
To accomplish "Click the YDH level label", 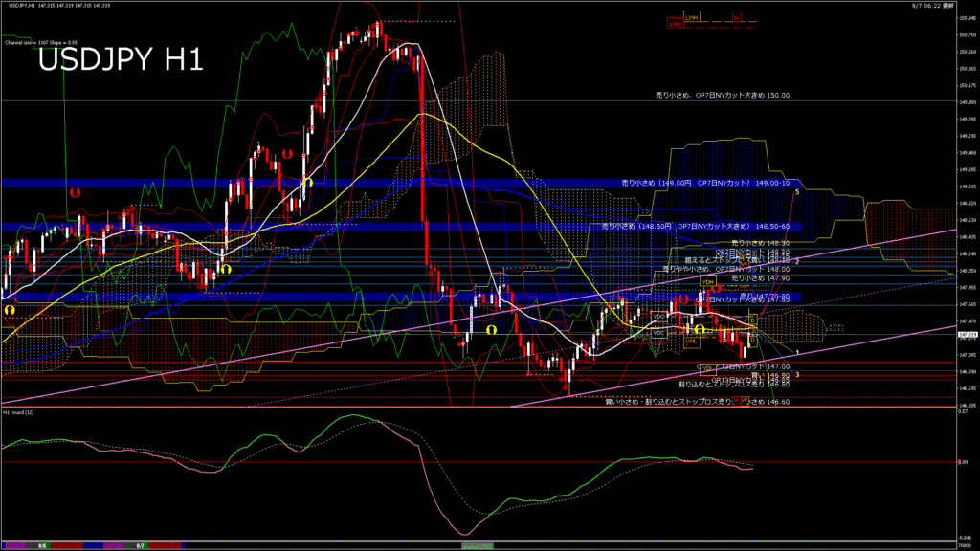I will click(708, 282).
